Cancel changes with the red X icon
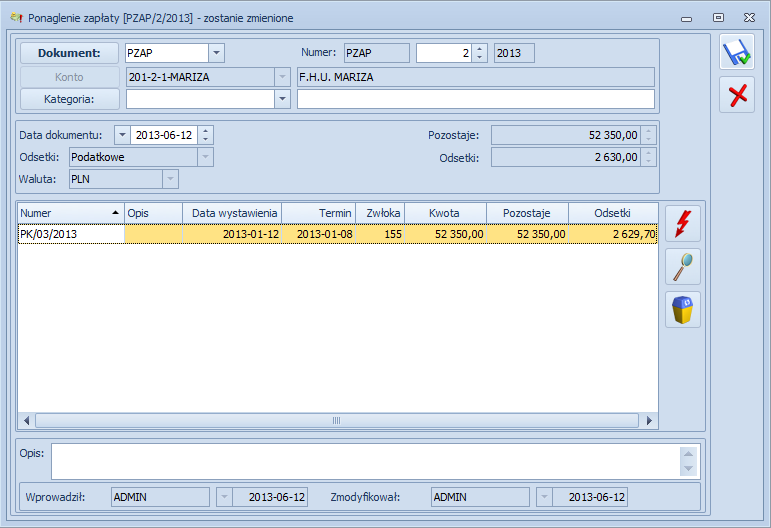The width and height of the screenshot is (771, 528). (737, 95)
